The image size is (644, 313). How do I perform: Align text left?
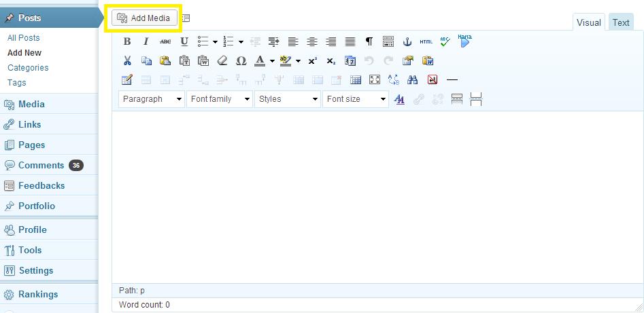pyautogui.click(x=293, y=41)
